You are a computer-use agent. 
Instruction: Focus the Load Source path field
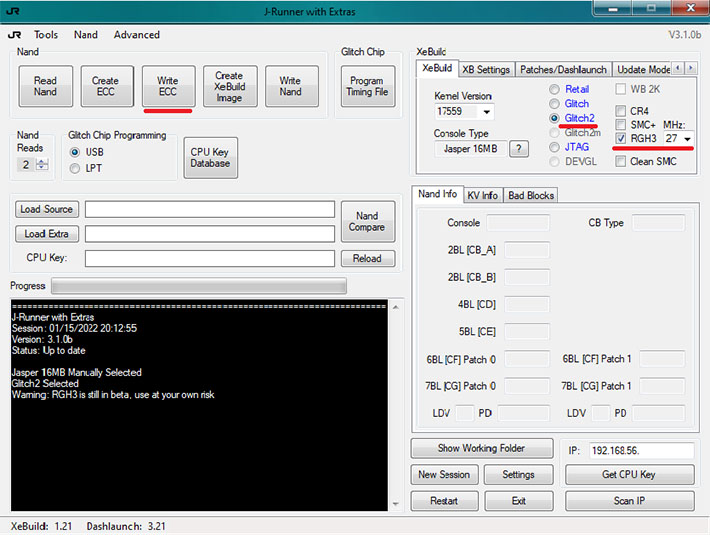tap(210, 210)
